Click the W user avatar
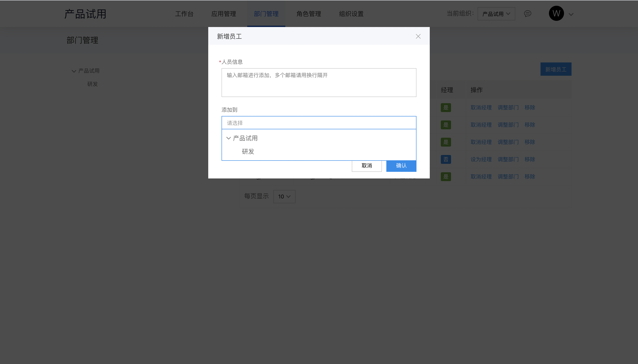 coord(556,14)
